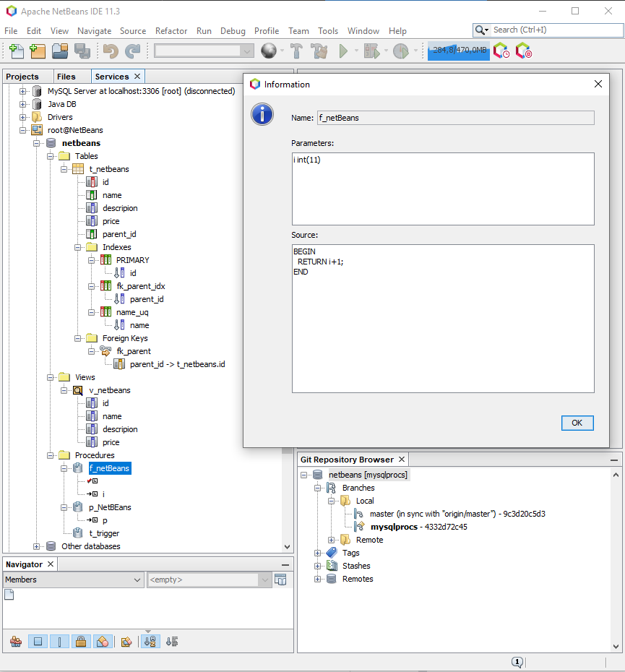
Task: Expand the Drivers node
Action: pyautogui.click(x=22, y=117)
